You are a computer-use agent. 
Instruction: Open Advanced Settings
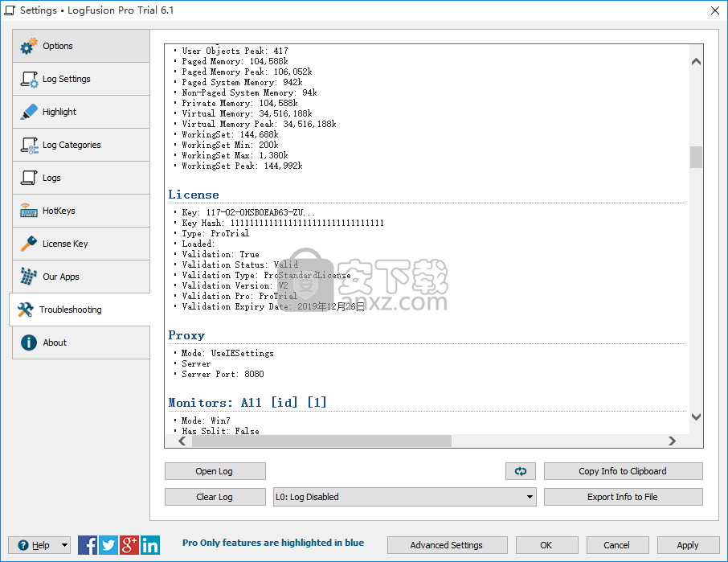(447, 545)
